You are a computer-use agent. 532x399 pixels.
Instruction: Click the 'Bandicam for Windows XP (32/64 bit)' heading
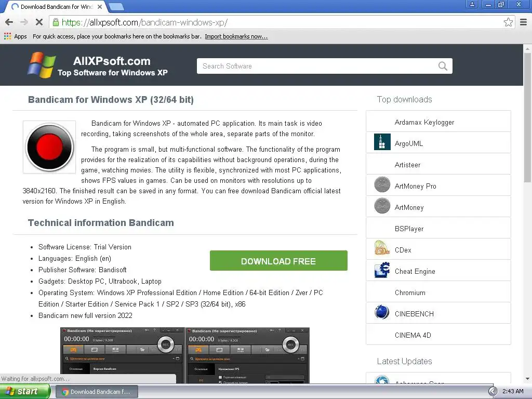[111, 99]
